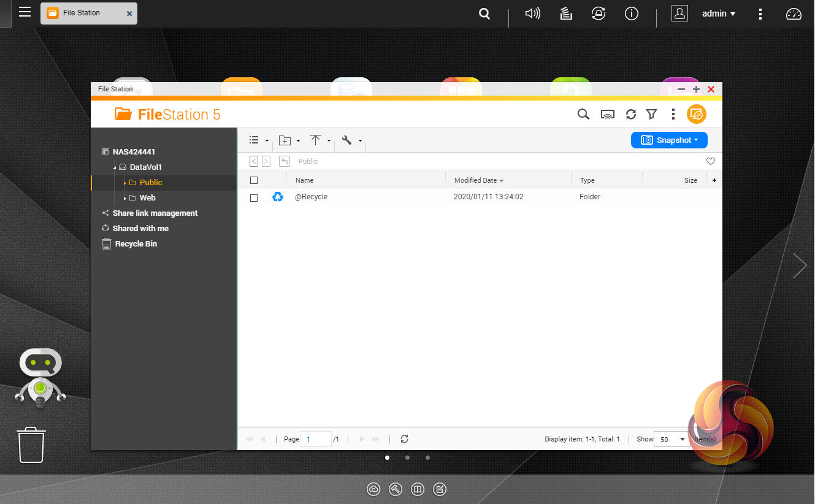This screenshot has width=815, height=504.
Task: Open Recycle Bin in the sidebar
Action: coord(136,244)
